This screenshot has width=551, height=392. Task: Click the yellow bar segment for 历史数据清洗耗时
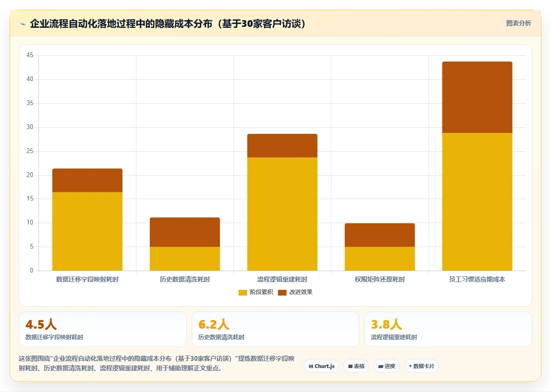[x=185, y=259]
